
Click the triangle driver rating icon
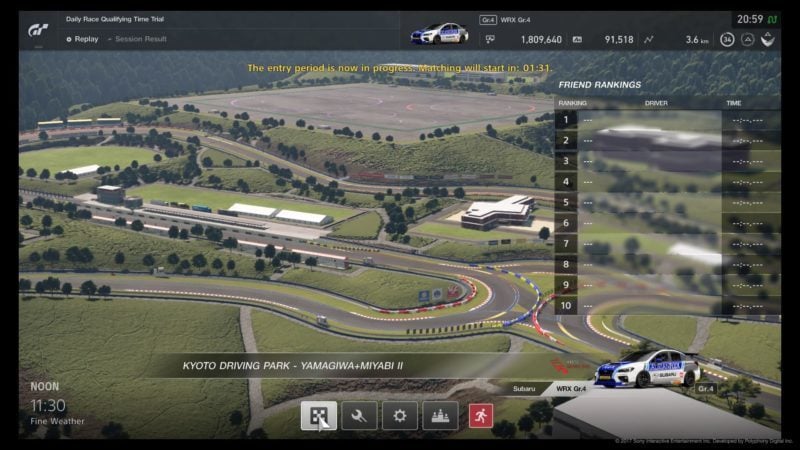pyautogui.click(x=747, y=39)
